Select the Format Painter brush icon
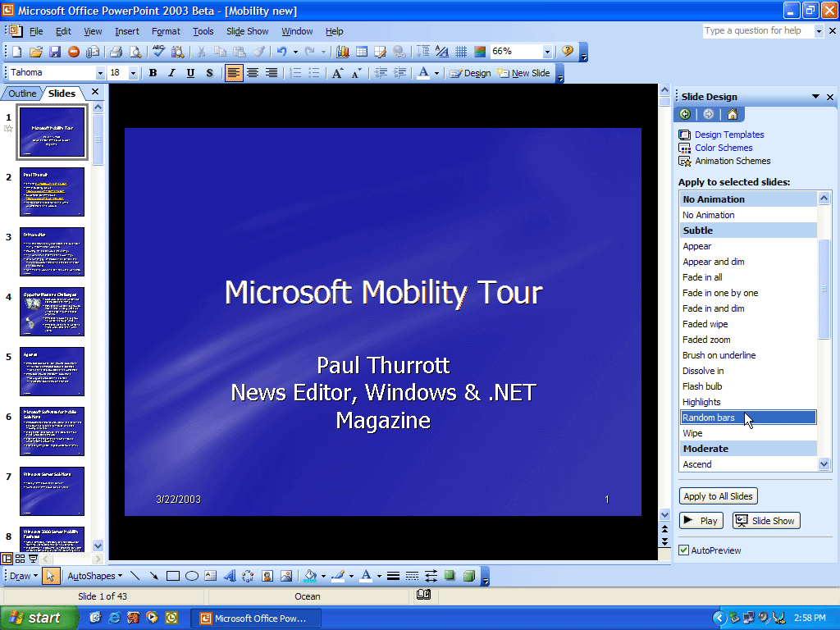The image size is (840, 630). click(258, 52)
